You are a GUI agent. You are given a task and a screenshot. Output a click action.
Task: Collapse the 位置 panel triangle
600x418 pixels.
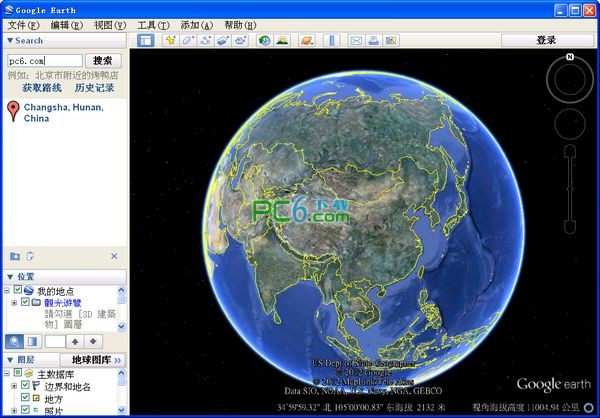tap(10, 276)
